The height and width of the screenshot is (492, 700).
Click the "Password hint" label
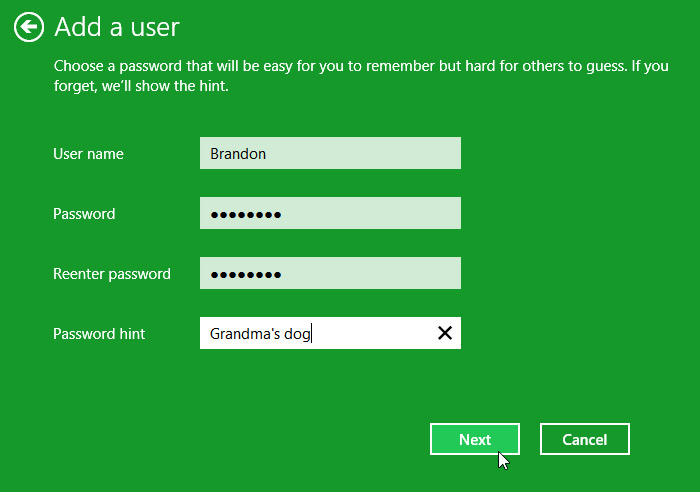click(99, 334)
